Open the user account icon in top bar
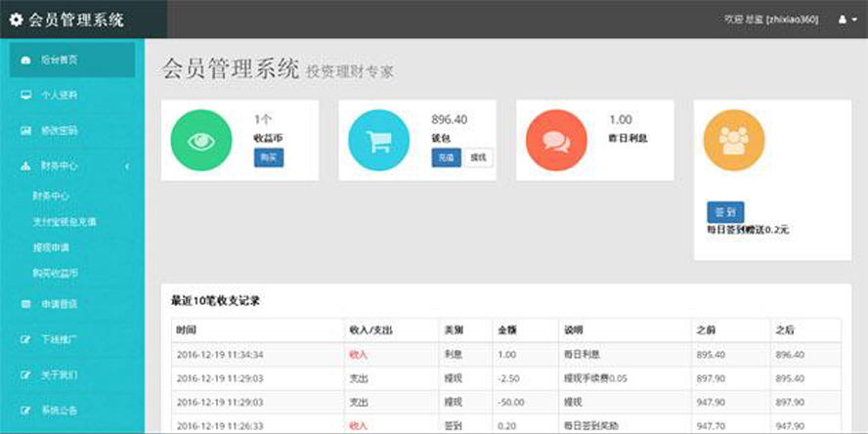This screenshot has width=868, height=434. [x=843, y=20]
